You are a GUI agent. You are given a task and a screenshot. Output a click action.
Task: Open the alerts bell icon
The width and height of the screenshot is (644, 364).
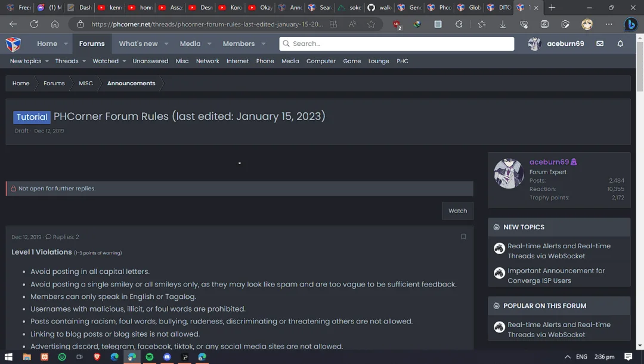coord(620,44)
